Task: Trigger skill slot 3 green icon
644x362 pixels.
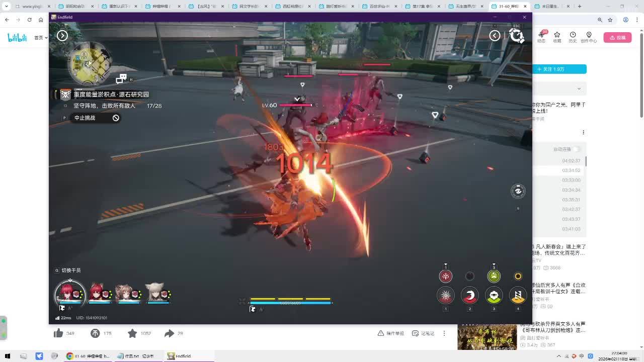Action: [x=494, y=296]
